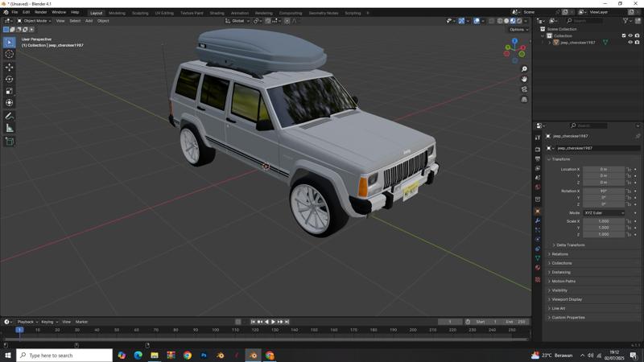
Task: Open the viewport Add menu
Action: coord(89,21)
